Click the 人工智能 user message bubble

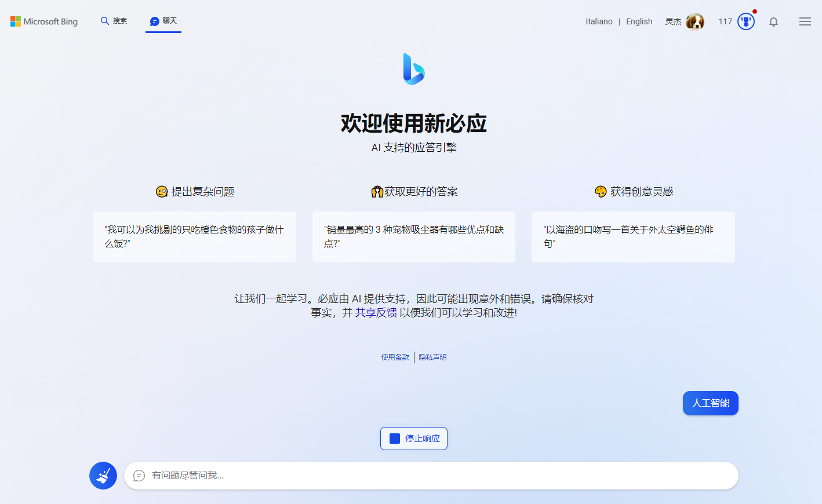711,403
